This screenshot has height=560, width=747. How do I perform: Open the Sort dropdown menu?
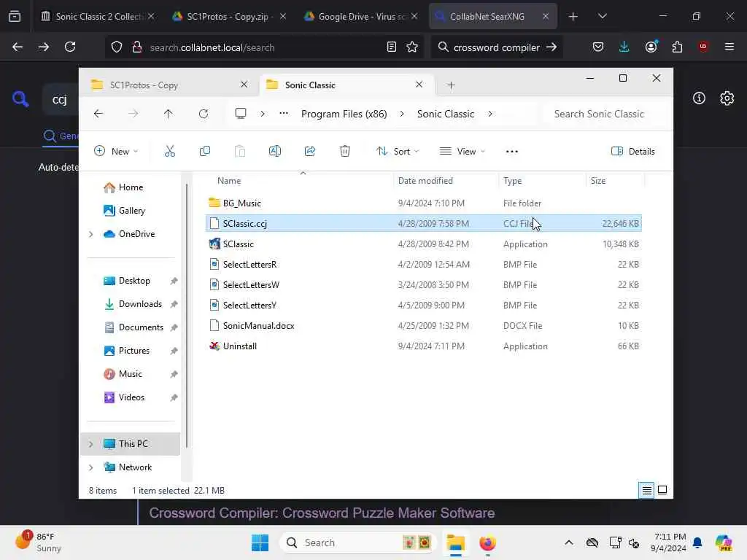point(398,152)
